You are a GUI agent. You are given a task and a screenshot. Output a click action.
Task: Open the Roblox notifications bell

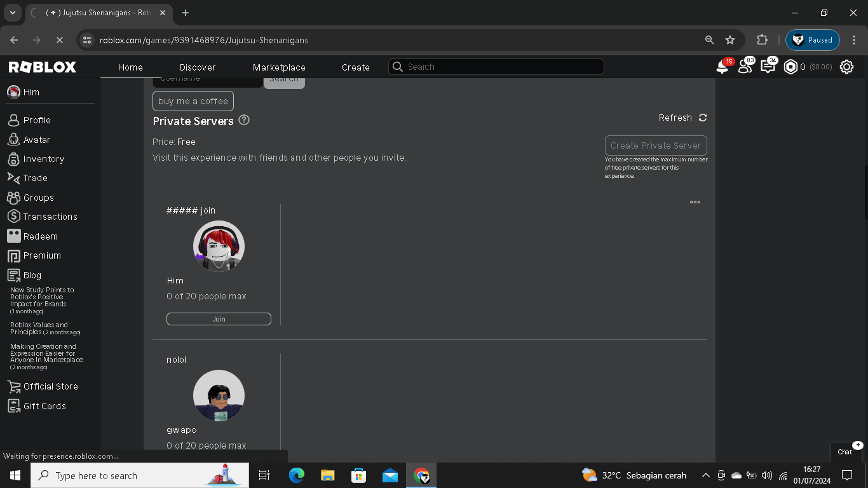tap(722, 67)
